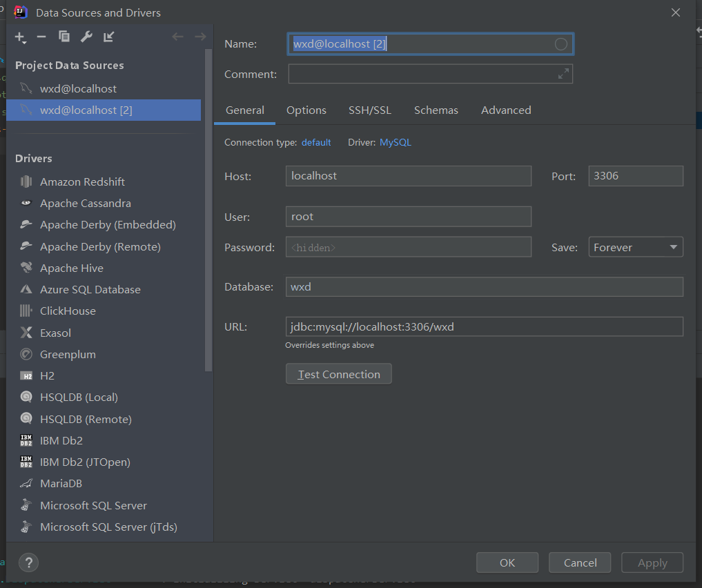This screenshot has height=588, width=702.
Task: Open driver settings wrench icon
Action: (x=86, y=37)
